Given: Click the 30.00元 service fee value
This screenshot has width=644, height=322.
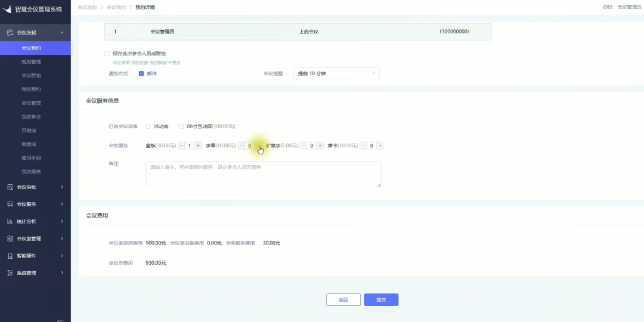Looking at the screenshot, I should [271, 243].
